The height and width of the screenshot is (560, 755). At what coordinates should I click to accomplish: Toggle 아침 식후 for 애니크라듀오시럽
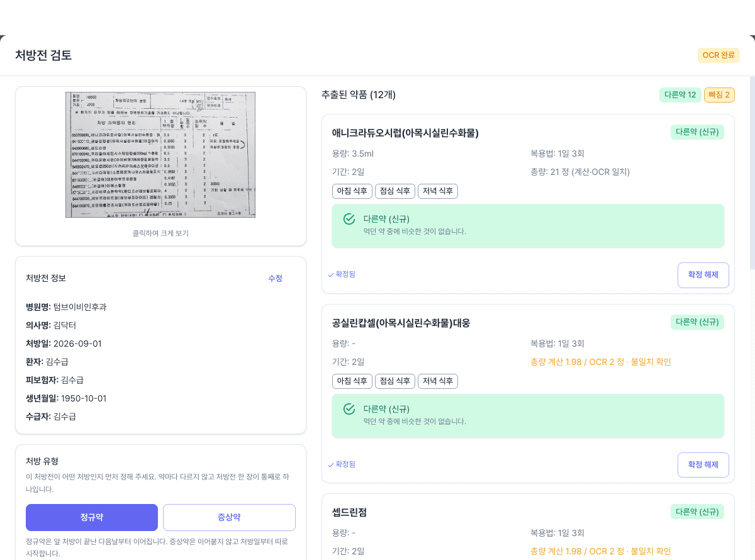click(352, 191)
